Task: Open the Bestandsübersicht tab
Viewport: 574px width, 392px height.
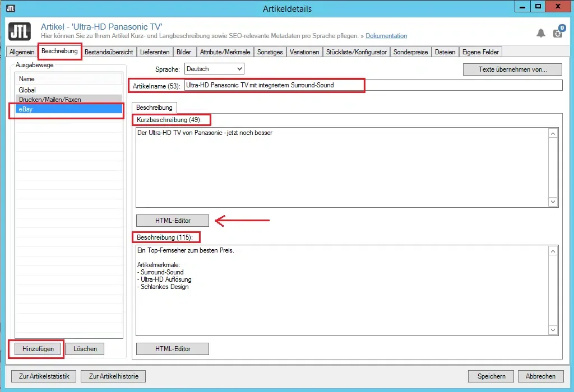Action: (109, 52)
